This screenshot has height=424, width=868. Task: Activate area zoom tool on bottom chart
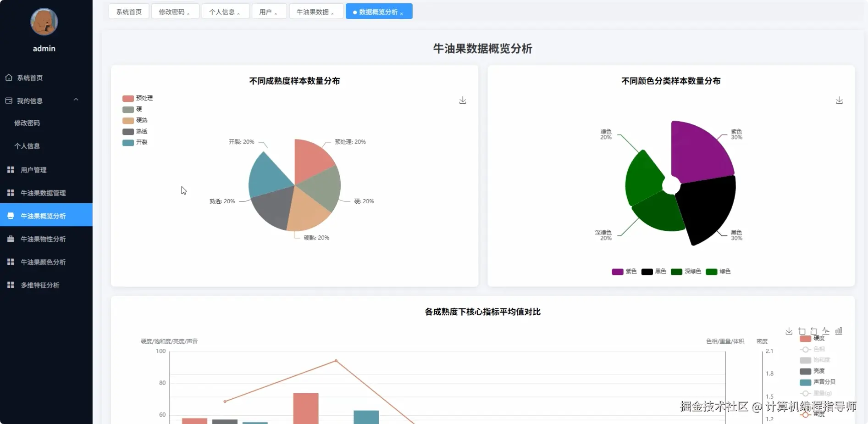click(802, 331)
